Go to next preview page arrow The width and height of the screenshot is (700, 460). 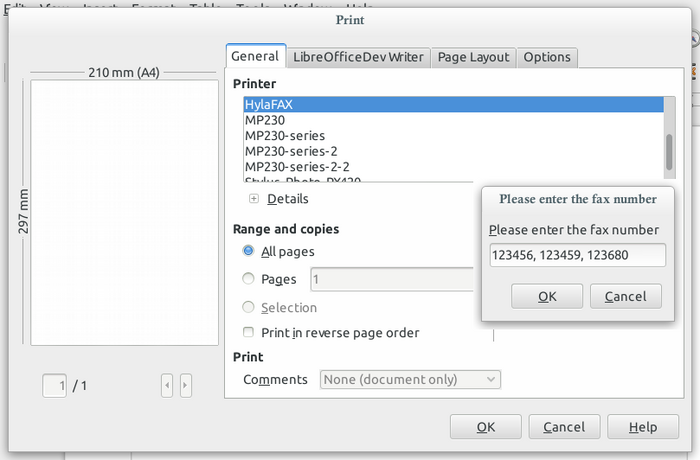tap(186, 384)
